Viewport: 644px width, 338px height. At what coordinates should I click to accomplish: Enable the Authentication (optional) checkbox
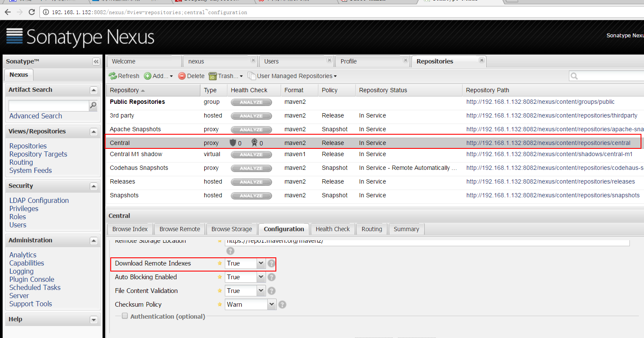pos(125,316)
